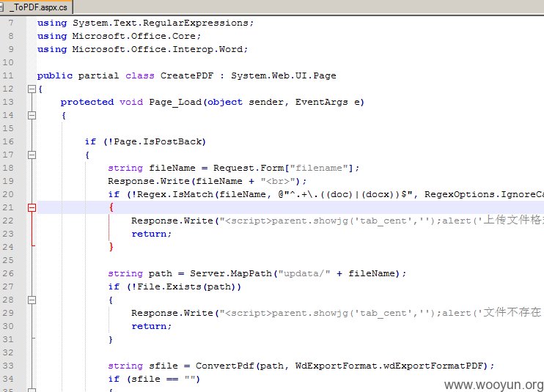Click the class name 'CreatePDF'
This screenshot has height=392, width=544.
[187, 75]
